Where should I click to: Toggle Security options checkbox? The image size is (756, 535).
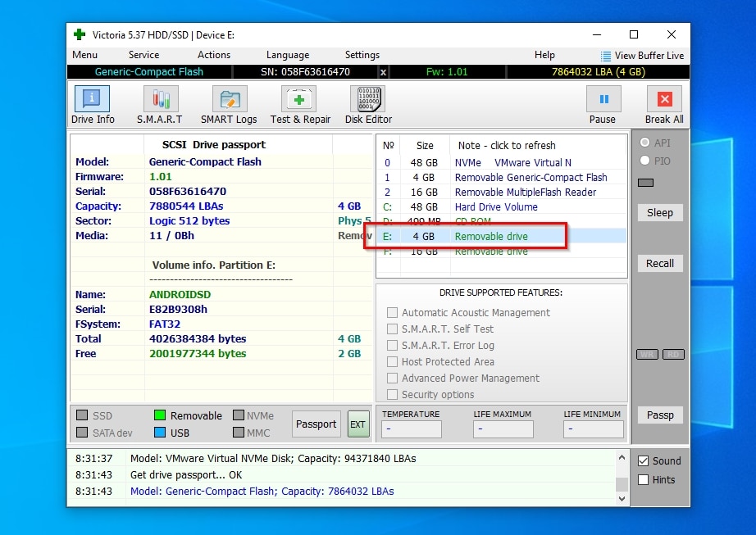[x=393, y=394]
